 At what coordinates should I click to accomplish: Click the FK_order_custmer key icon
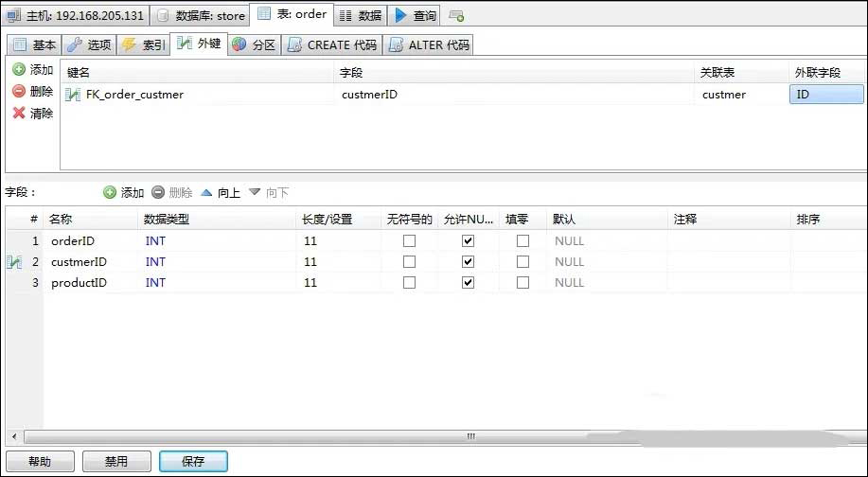[73, 95]
